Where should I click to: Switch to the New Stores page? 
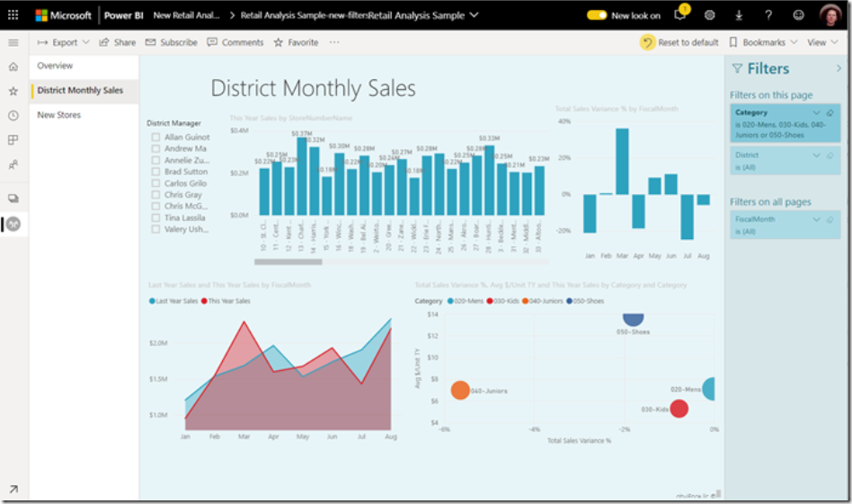point(58,115)
